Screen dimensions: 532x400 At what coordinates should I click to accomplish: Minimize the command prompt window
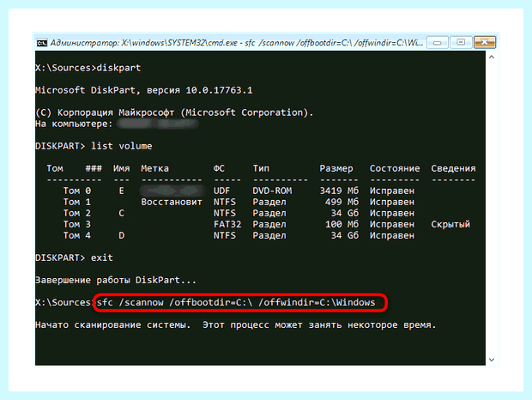click(438, 43)
